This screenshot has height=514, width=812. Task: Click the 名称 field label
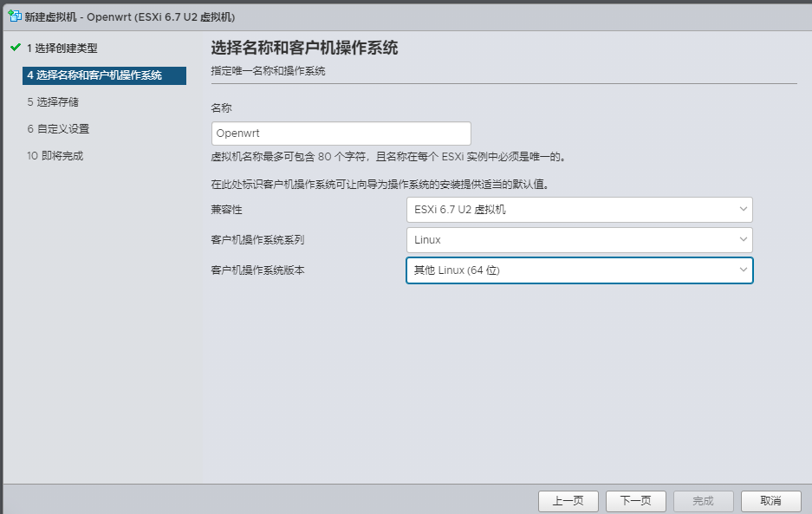[x=221, y=107]
